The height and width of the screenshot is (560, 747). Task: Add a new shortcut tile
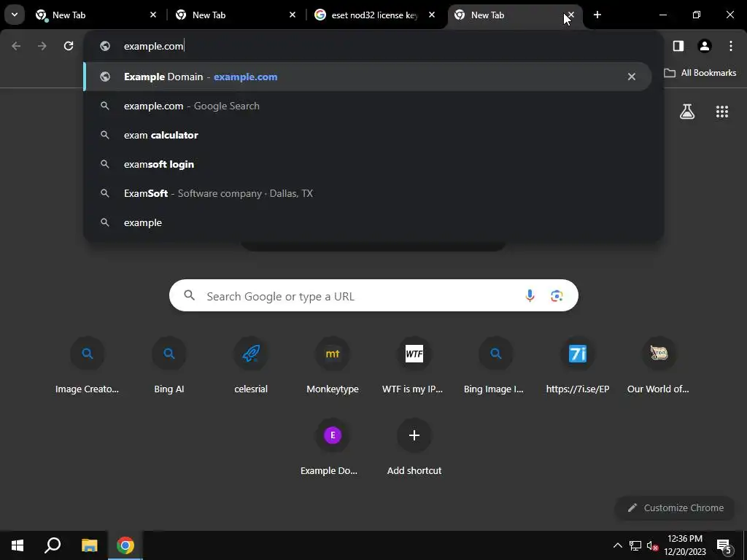414,447
